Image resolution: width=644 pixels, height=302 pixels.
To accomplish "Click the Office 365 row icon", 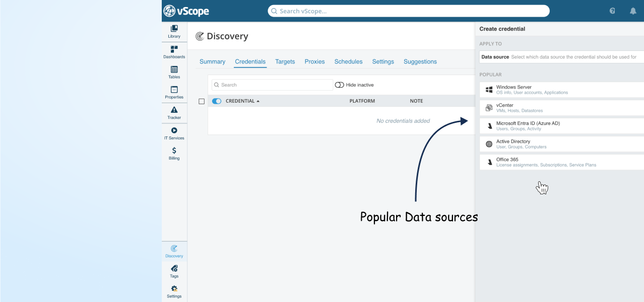I will (x=489, y=162).
